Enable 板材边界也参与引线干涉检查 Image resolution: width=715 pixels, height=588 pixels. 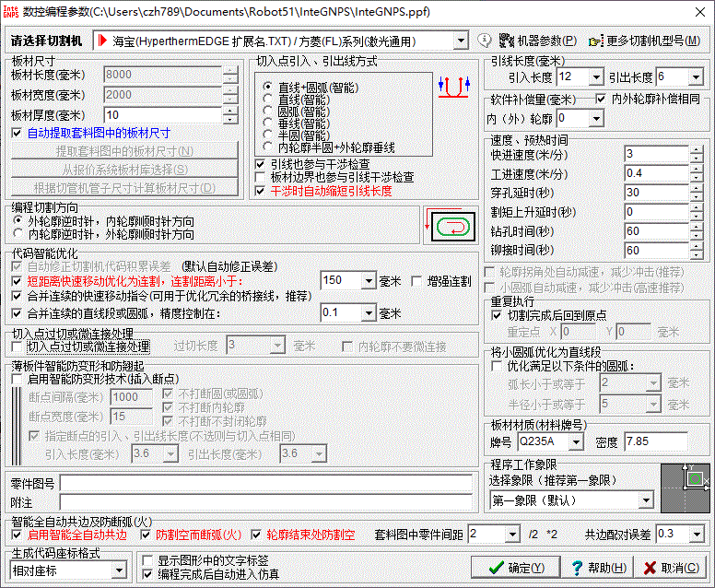coord(260,177)
